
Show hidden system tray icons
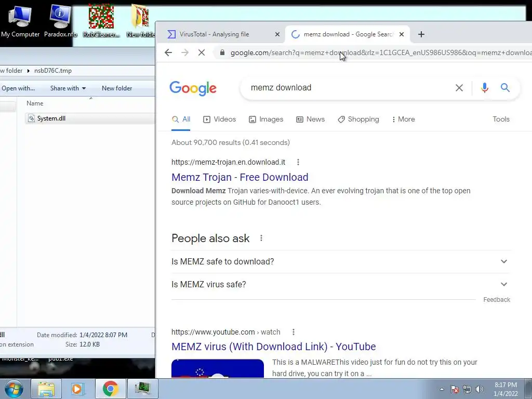pos(442,389)
